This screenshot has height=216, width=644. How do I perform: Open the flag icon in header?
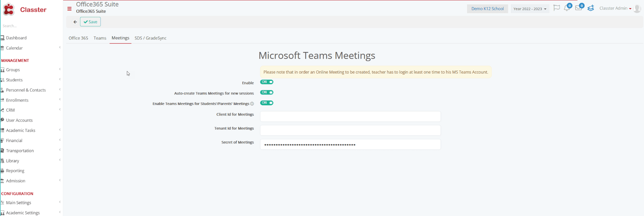557,8
